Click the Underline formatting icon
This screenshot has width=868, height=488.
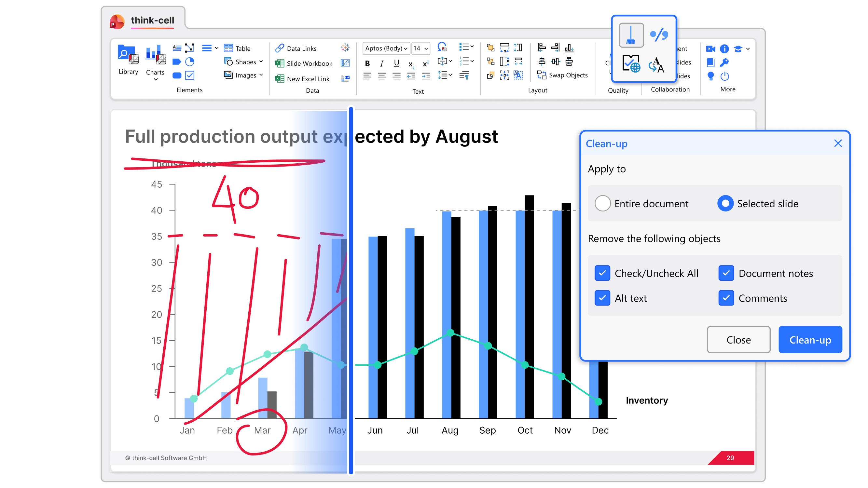(396, 63)
